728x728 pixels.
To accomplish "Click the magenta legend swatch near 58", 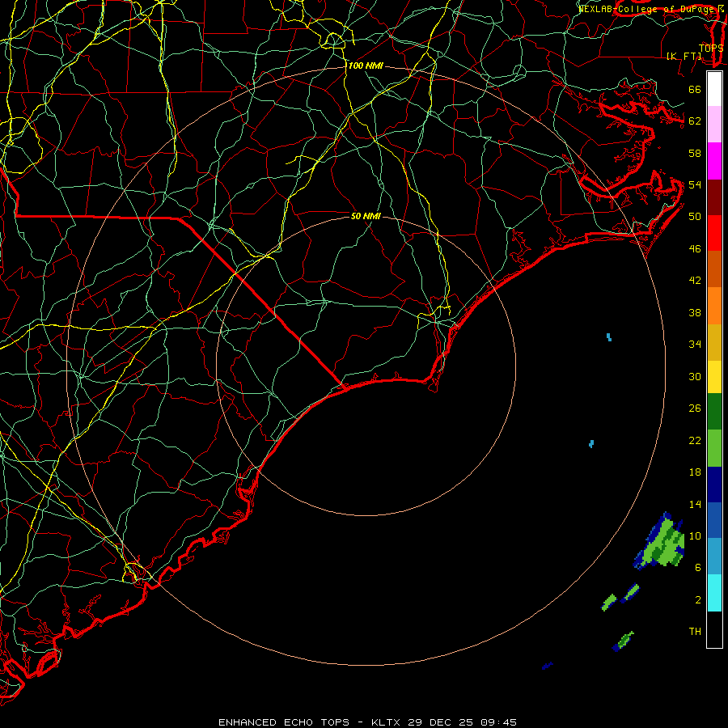I will [x=714, y=161].
